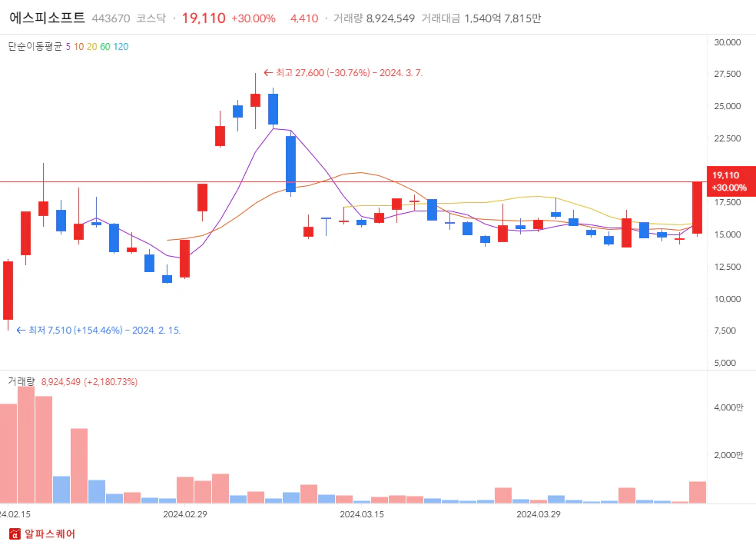The height and width of the screenshot is (545, 756).
Task: Click the 최저 7,510 low annotation
Action: click(x=98, y=331)
